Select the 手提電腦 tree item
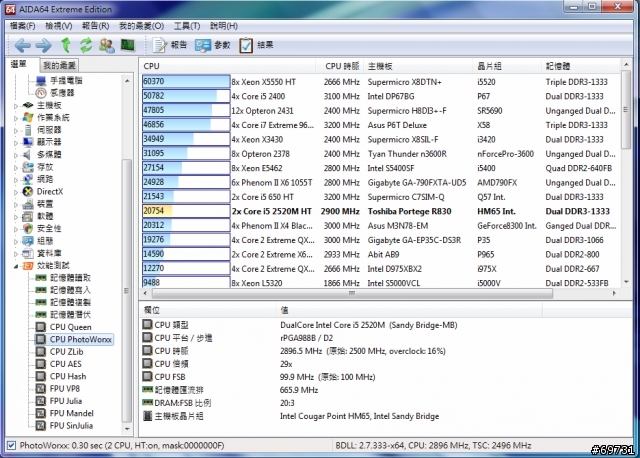Image resolution: width=640 pixels, height=458 pixels. pos(66,80)
